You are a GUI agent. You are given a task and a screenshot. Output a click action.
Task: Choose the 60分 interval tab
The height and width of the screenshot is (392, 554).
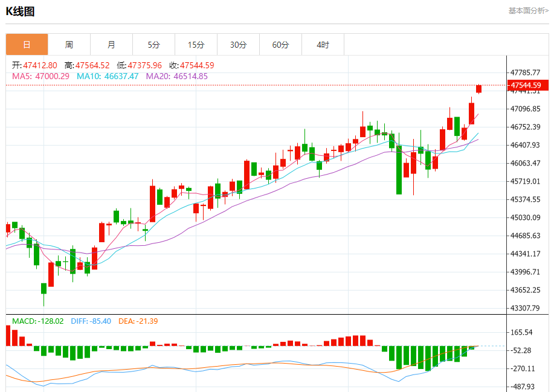280,45
